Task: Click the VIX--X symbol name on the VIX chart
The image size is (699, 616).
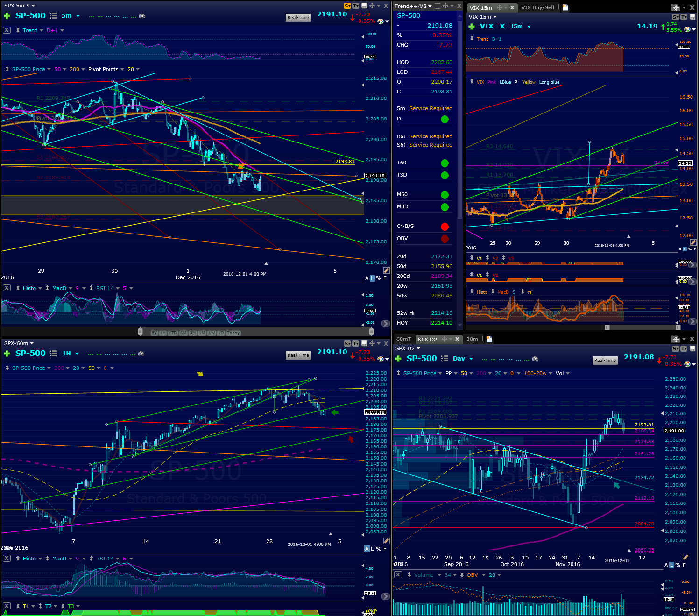Action: tap(492, 26)
